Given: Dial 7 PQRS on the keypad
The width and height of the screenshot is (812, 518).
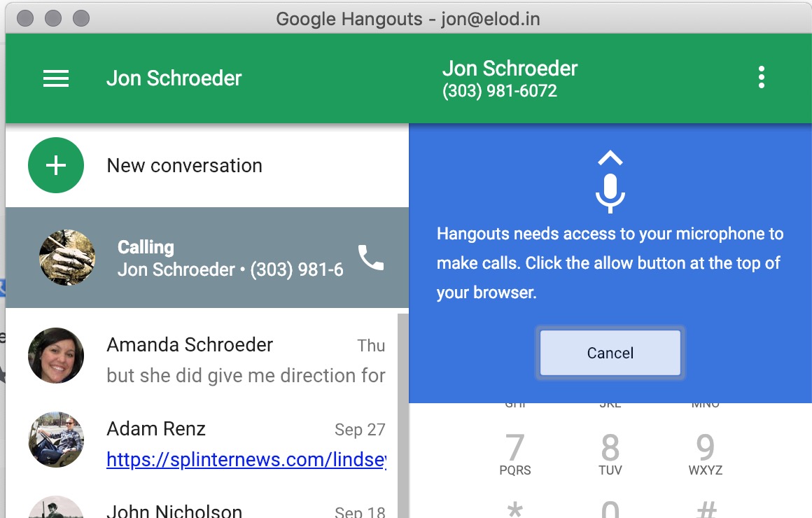Looking at the screenshot, I should click(x=514, y=454).
